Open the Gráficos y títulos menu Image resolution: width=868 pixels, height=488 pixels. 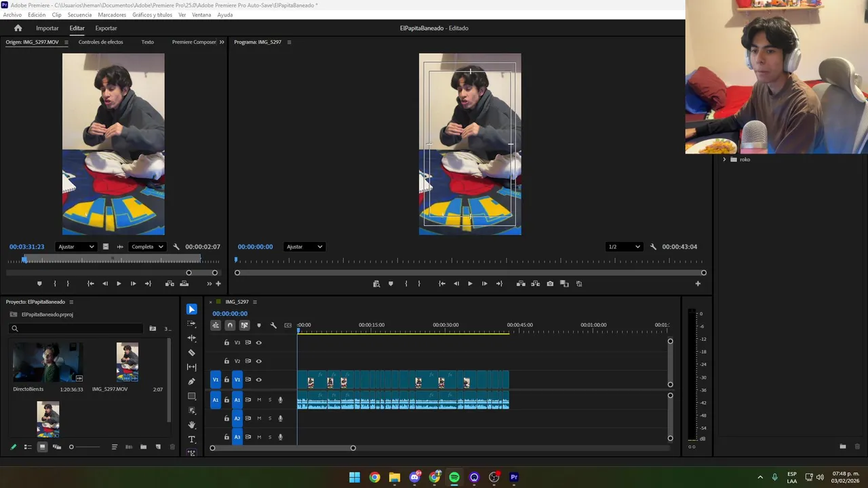(152, 15)
